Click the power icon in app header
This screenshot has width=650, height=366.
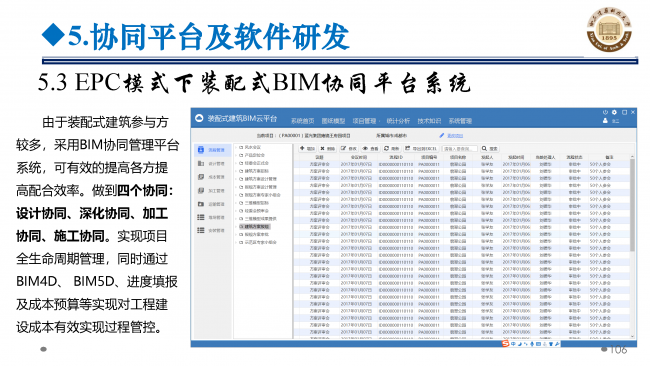(605, 112)
